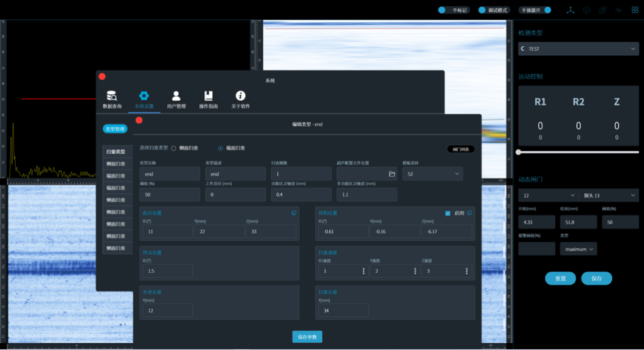This screenshot has height=350, width=644.
Task: Click the leaf-shaped icon in top toolbar
Action: (x=603, y=10)
